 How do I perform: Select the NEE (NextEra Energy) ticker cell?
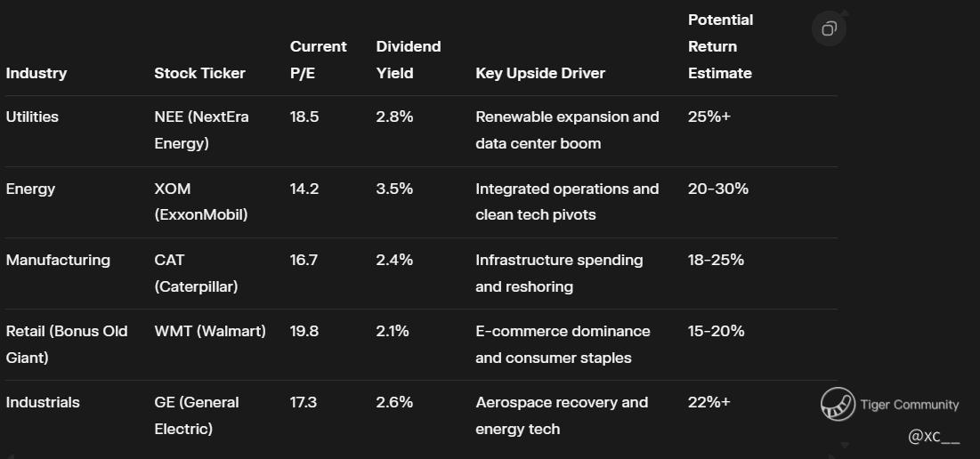201,130
